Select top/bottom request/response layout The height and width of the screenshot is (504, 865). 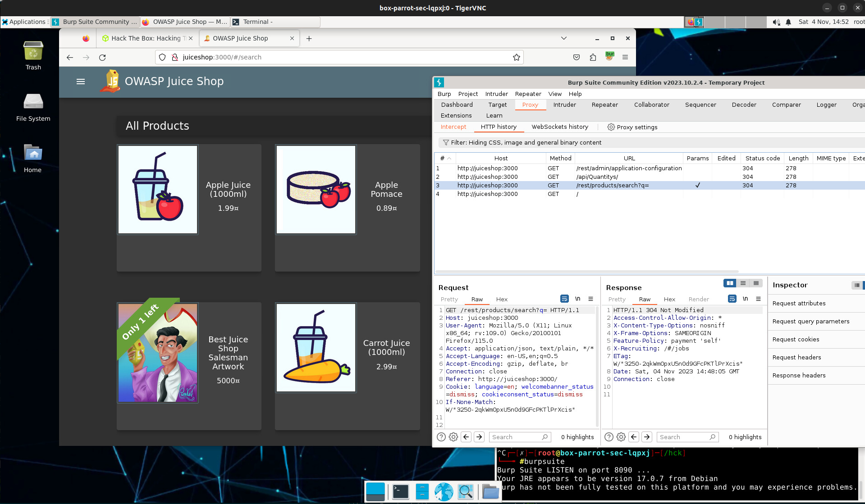point(743,283)
